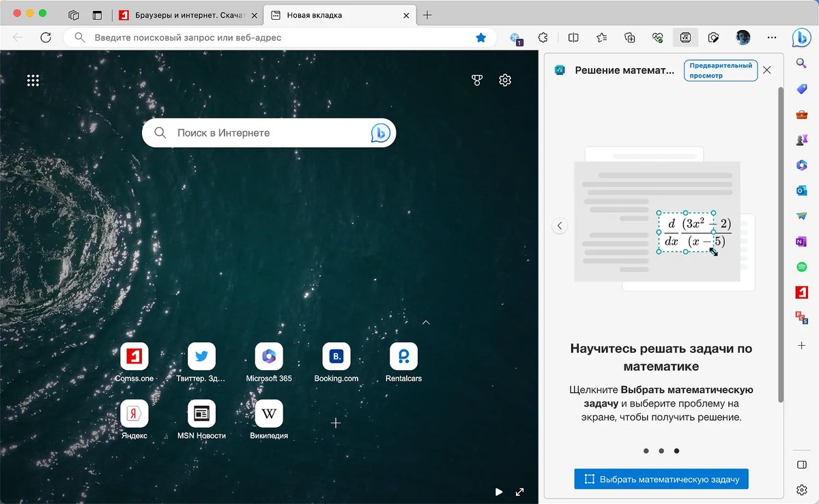Open the new tab with plus button

pyautogui.click(x=427, y=14)
